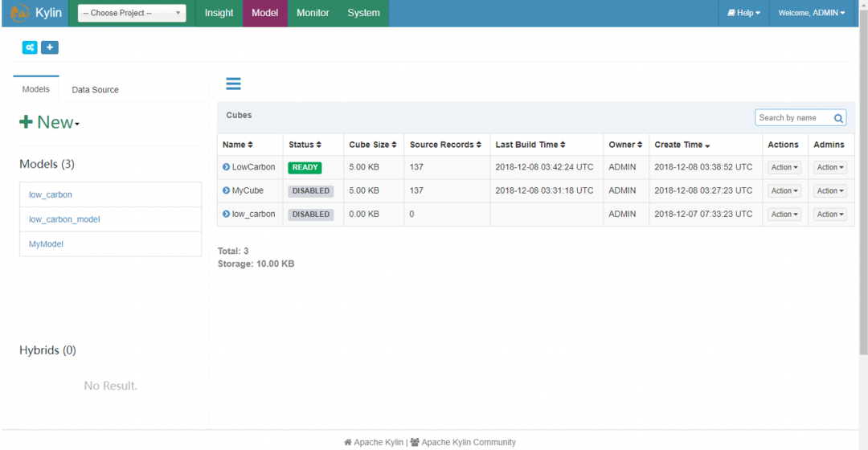The image size is (868, 450).
Task: Click the blue plus add project button
Action: (50, 47)
